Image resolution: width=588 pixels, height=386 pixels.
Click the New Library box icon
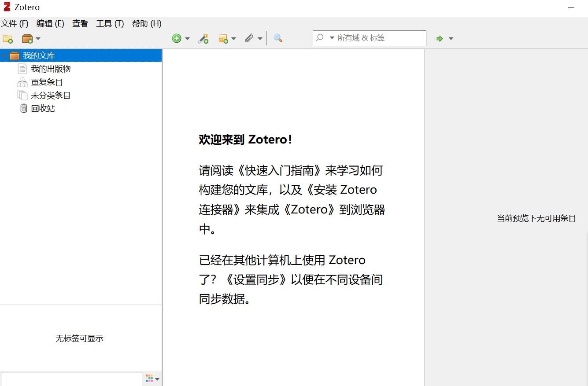tap(27, 39)
